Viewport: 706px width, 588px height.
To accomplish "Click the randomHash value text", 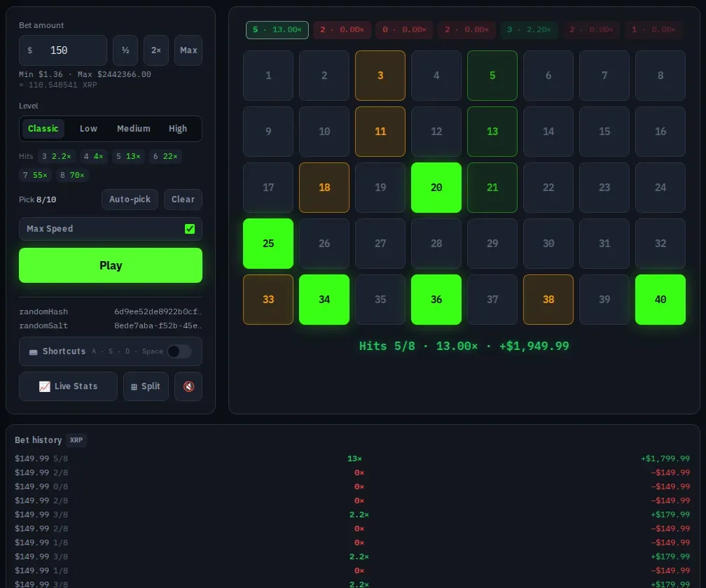I will (158, 311).
